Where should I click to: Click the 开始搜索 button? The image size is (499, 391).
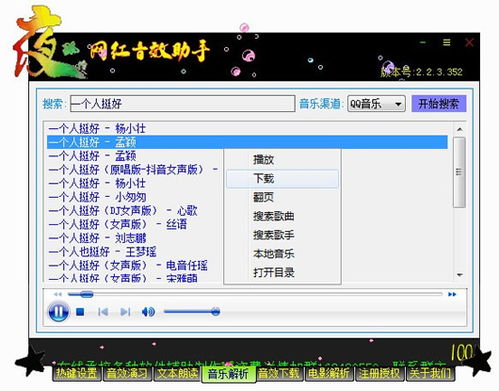(x=439, y=104)
